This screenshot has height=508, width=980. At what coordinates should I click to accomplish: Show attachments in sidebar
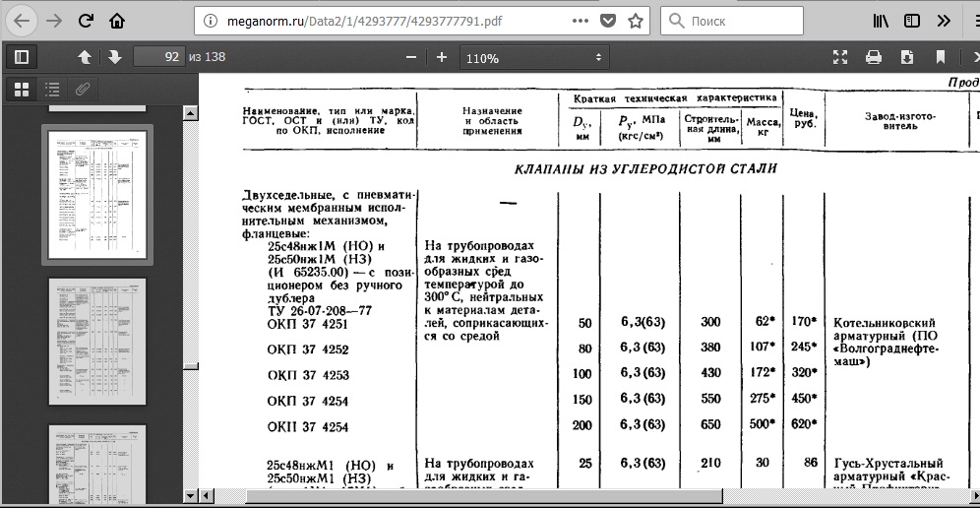tap(83, 89)
